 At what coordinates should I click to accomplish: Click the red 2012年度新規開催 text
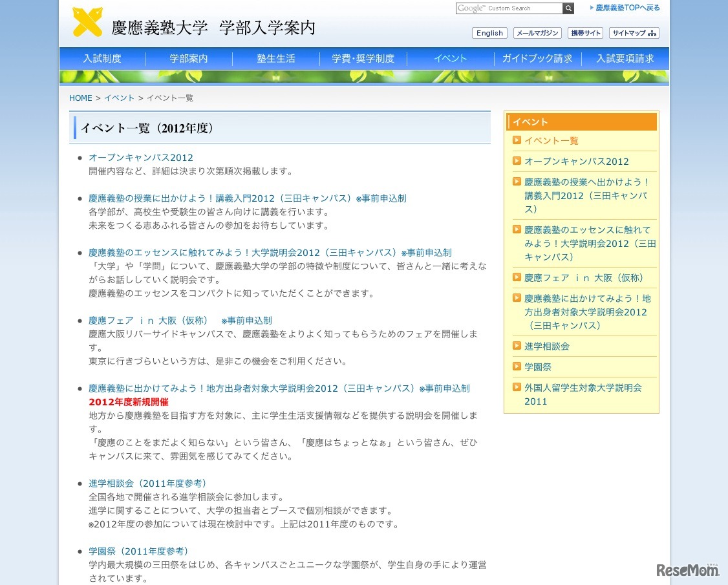(129, 402)
